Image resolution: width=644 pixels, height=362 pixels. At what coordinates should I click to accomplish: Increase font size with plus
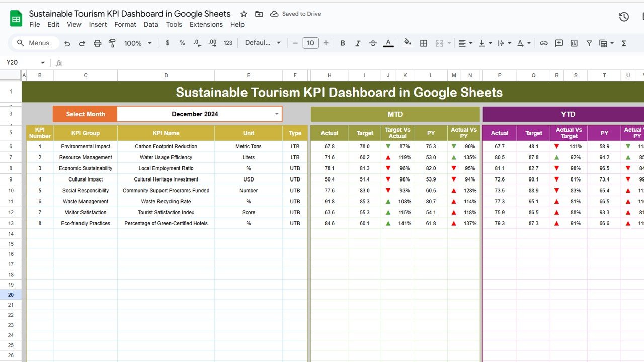[x=326, y=43]
